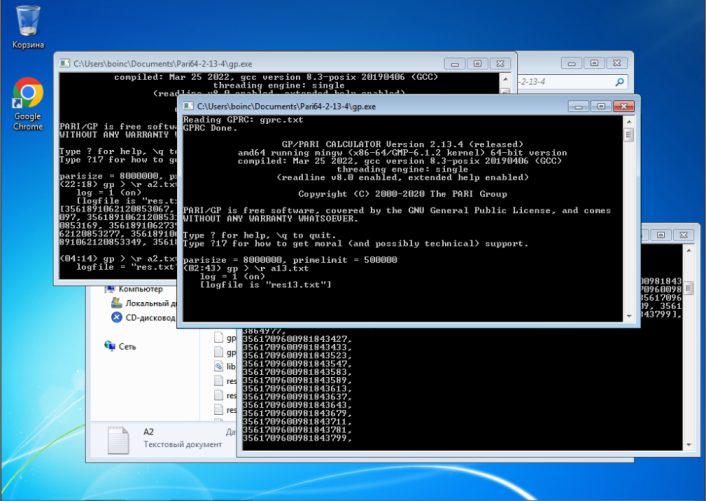Select the CD-дисковод drive icon
Screen dimensions: 706x501
[x=116, y=317]
